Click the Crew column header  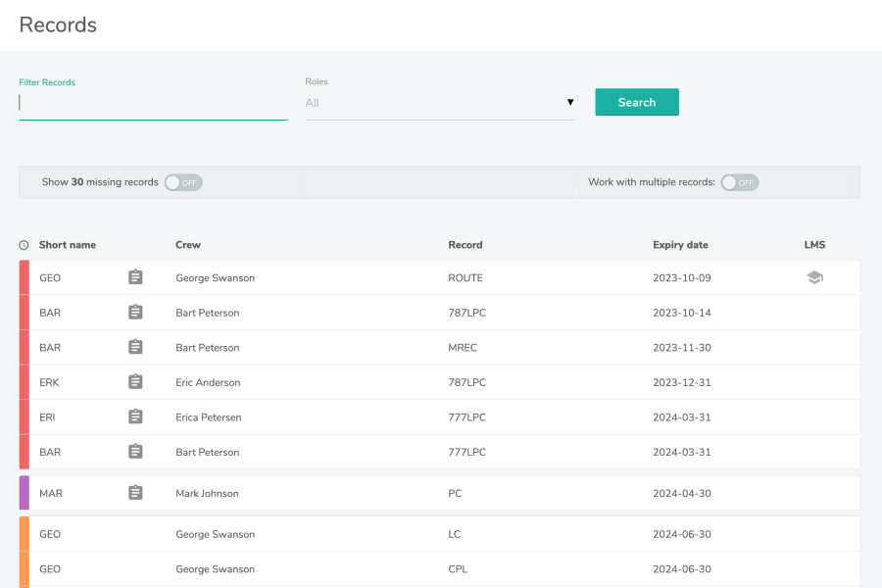[x=188, y=245]
